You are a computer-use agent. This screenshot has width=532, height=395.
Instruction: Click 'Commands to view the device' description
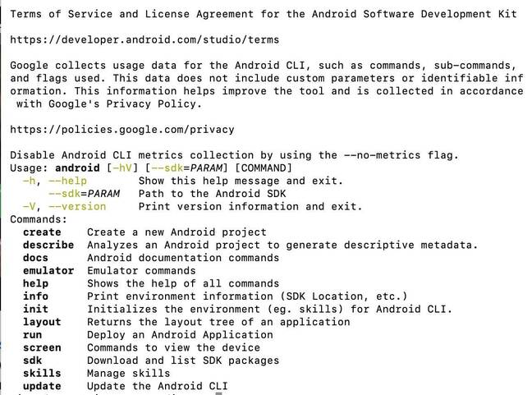(174, 348)
